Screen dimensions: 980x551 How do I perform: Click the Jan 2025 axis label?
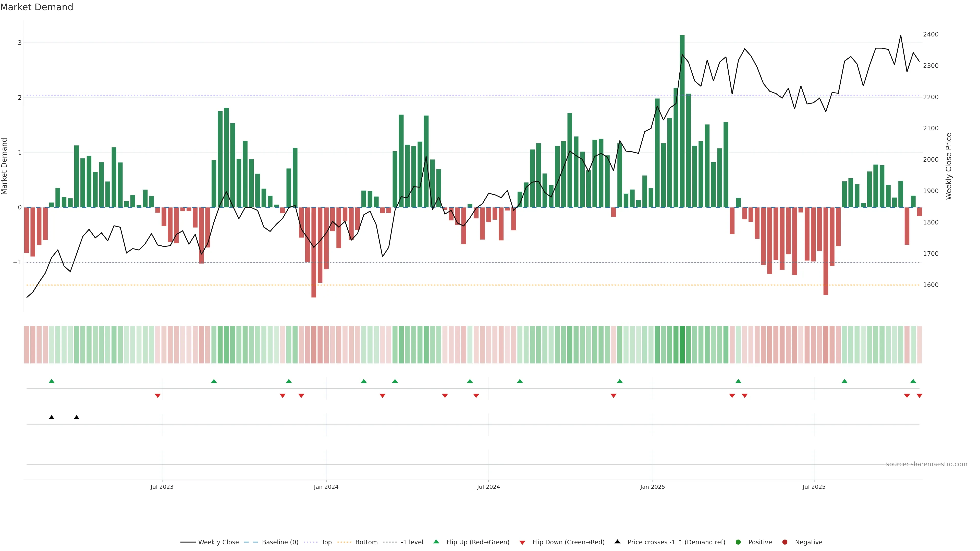(x=653, y=487)
